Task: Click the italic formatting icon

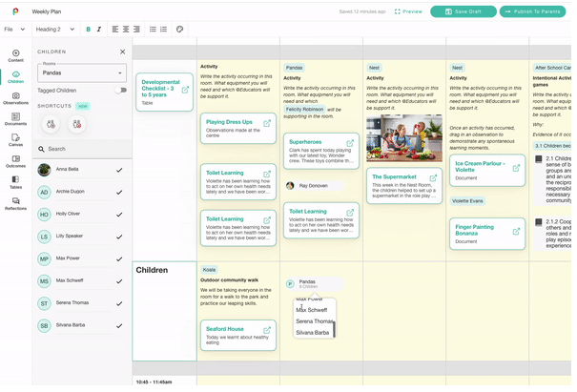Action: click(99, 30)
